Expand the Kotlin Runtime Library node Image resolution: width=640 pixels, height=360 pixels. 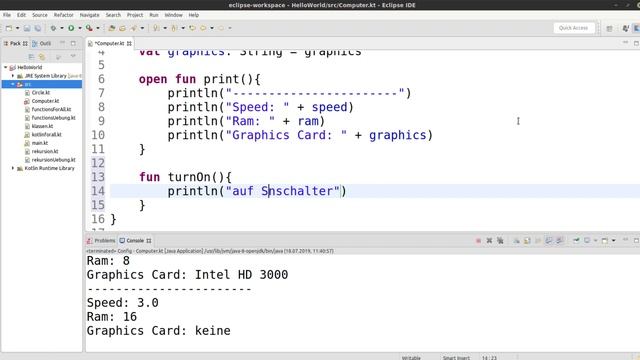[x=13, y=168]
